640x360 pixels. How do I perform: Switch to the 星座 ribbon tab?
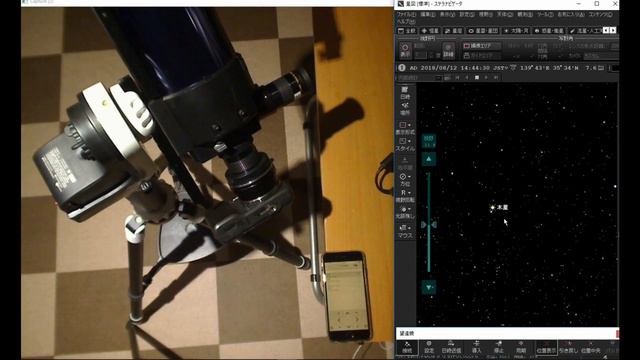click(453, 31)
